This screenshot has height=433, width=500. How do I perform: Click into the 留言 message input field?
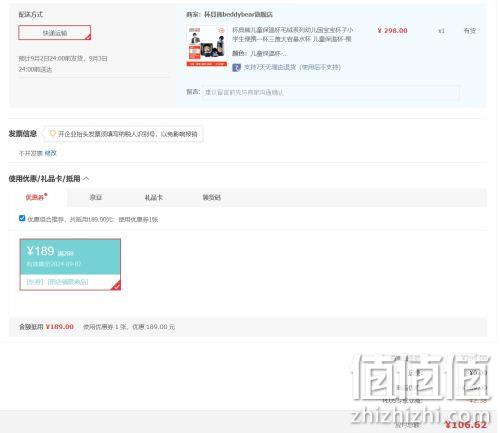click(x=330, y=92)
